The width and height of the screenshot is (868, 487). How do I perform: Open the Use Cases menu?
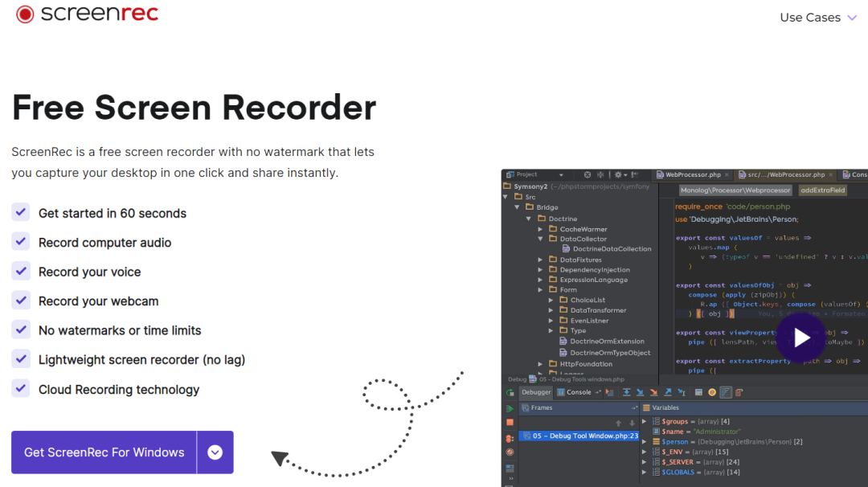coord(818,18)
